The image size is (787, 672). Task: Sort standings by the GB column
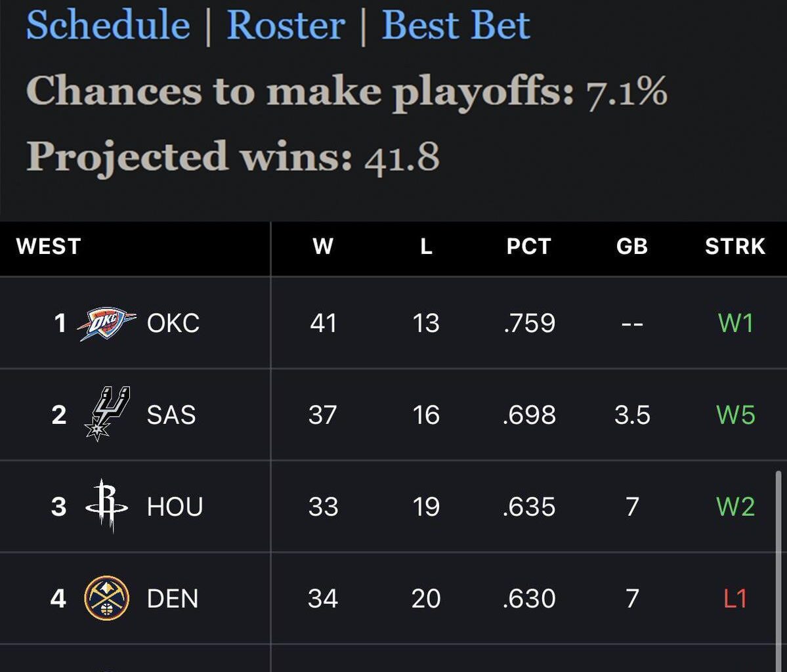pyautogui.click(x=631, y=247)
